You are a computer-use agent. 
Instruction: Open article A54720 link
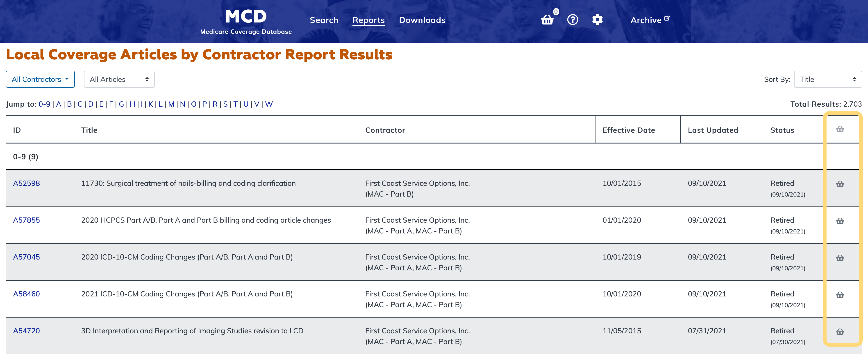26,331
